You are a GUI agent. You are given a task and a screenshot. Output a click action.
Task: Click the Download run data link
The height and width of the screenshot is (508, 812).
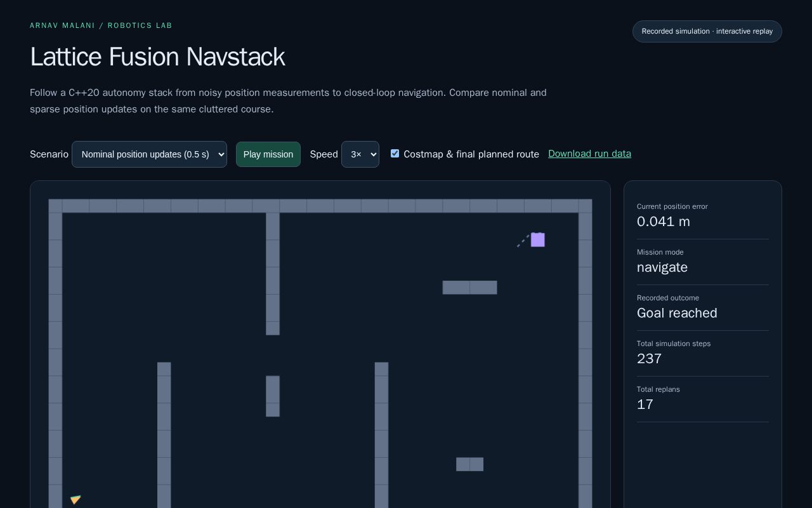[x=589, y=154]
